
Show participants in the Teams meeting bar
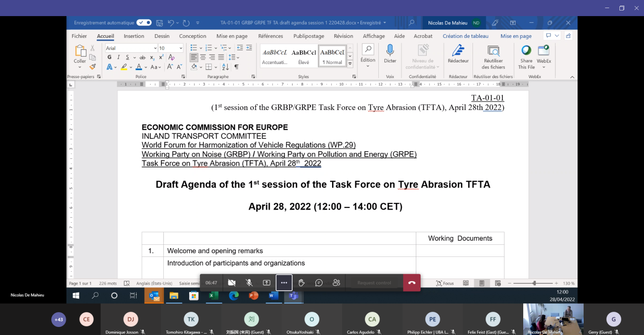tap(336, 283)
